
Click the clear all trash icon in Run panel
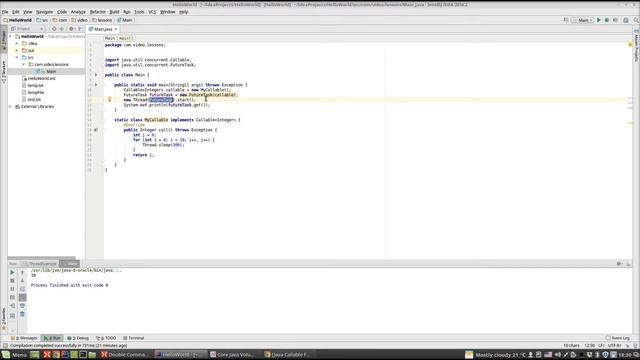(22, 314)
